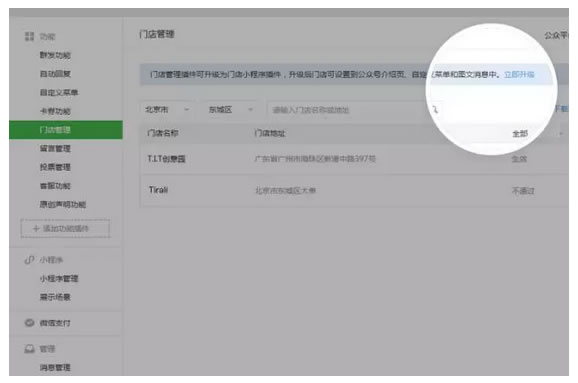Click the 门店地址 column header
Screen dimensions: 578x383
[269, 133]
